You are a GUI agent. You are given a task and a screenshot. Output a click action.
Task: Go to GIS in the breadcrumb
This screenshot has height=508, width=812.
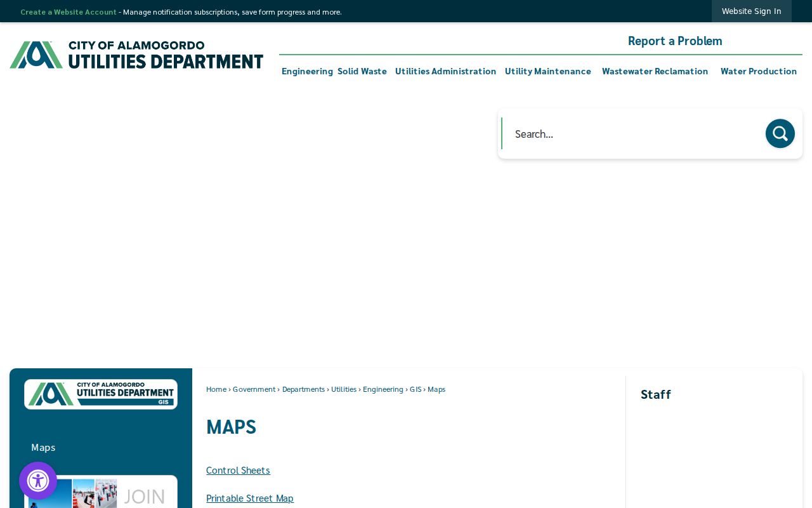click(x=416, y=389)
